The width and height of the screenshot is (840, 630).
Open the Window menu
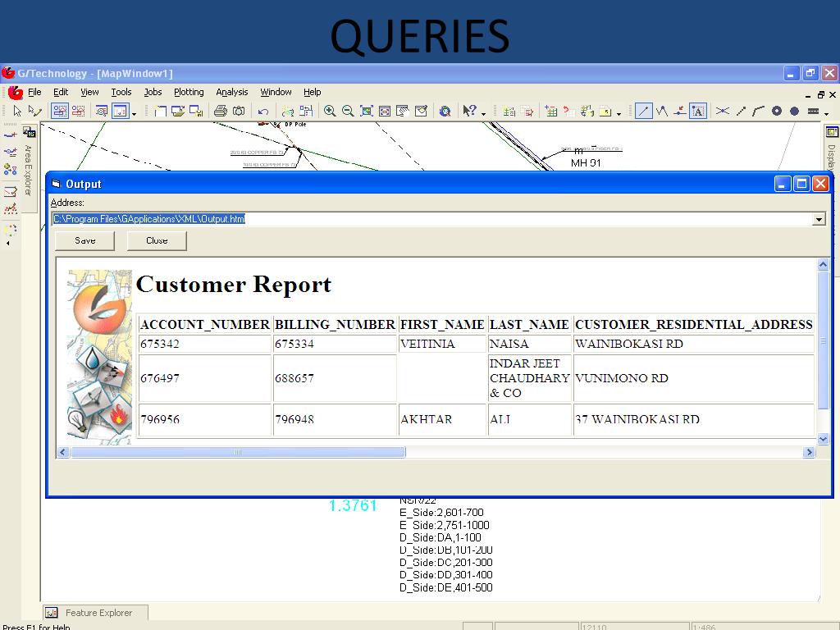[276, 92]
